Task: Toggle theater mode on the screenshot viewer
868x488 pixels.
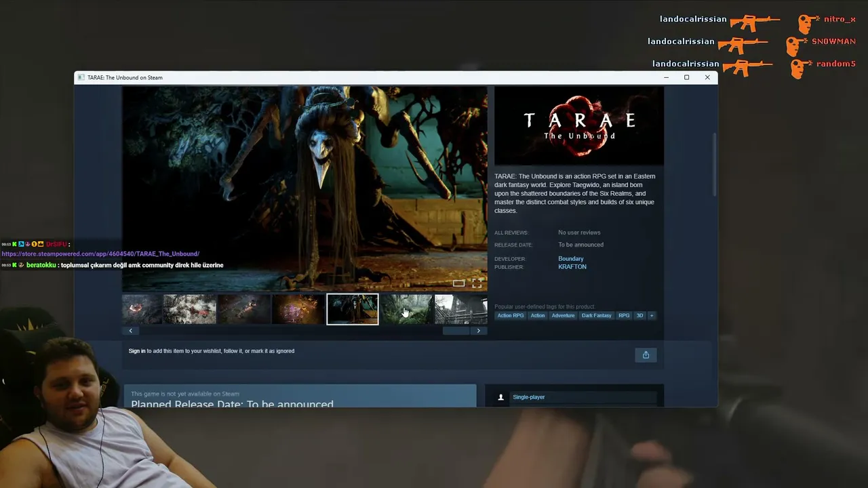Action: tap(458, 283)
